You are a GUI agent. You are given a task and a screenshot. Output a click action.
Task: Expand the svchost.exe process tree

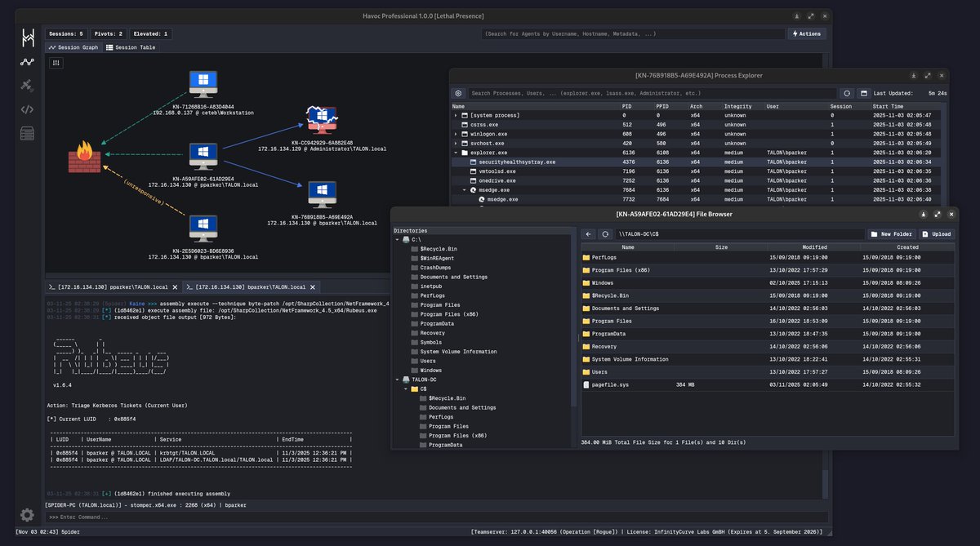click(457, 143)
